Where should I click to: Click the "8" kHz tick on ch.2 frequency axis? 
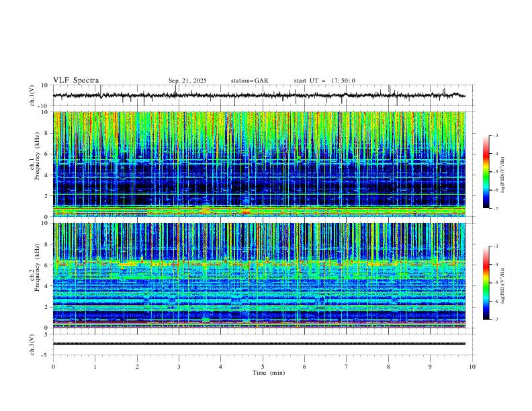[46, 244]
